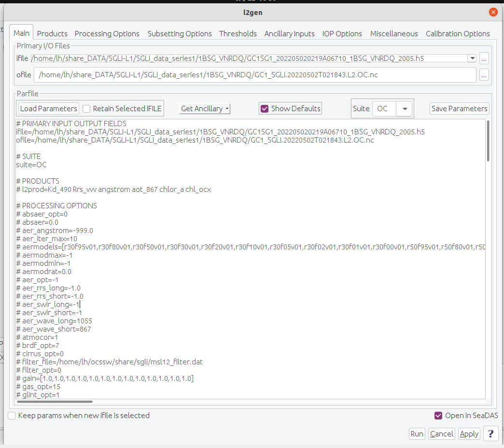Enable Retain Selected IFILE checkbox
Viewport: 504px width, 448px height.
coord(87,109)
